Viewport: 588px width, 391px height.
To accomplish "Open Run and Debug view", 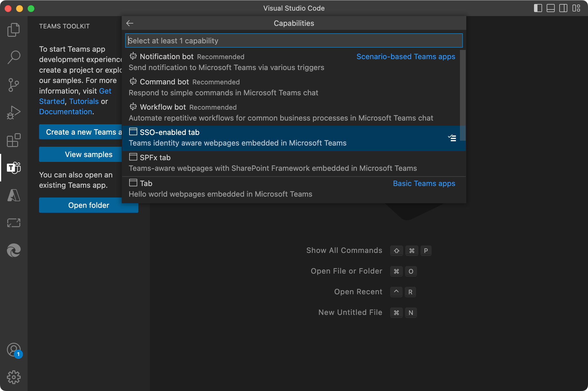I will (x=13, y=113).
